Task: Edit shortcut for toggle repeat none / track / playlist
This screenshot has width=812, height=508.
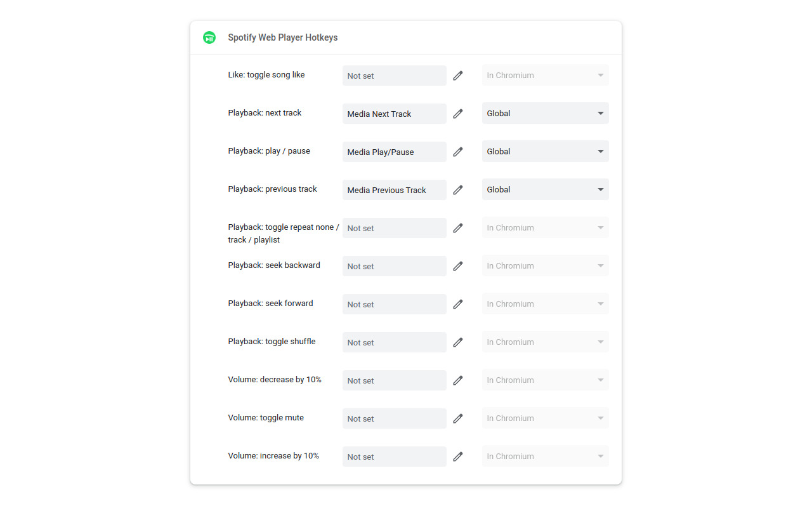Action: point(458,228)
